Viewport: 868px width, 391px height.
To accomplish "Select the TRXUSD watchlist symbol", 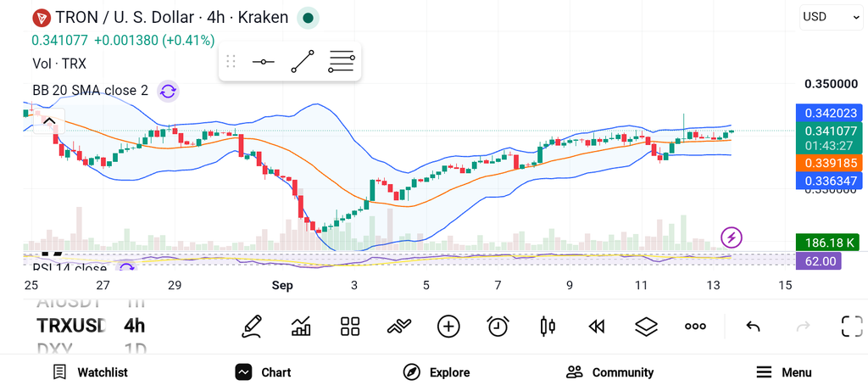I will 71,325.
